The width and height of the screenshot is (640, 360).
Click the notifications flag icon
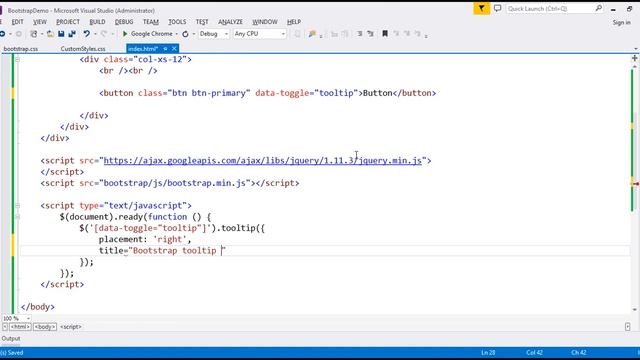pos(482,9)
